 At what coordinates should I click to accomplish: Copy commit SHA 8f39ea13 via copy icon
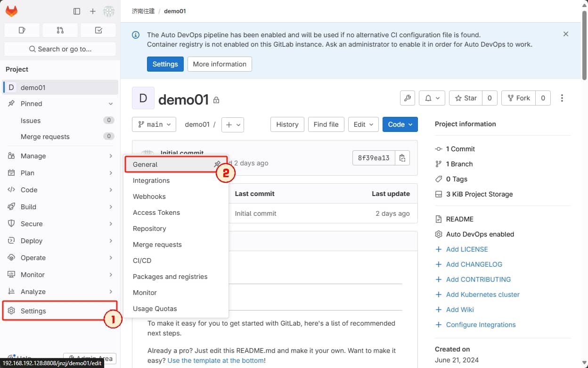(403, 158)
